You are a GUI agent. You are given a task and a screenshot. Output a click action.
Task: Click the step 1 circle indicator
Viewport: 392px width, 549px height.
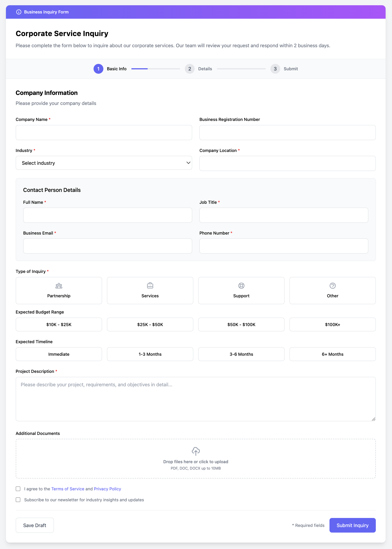98,69
